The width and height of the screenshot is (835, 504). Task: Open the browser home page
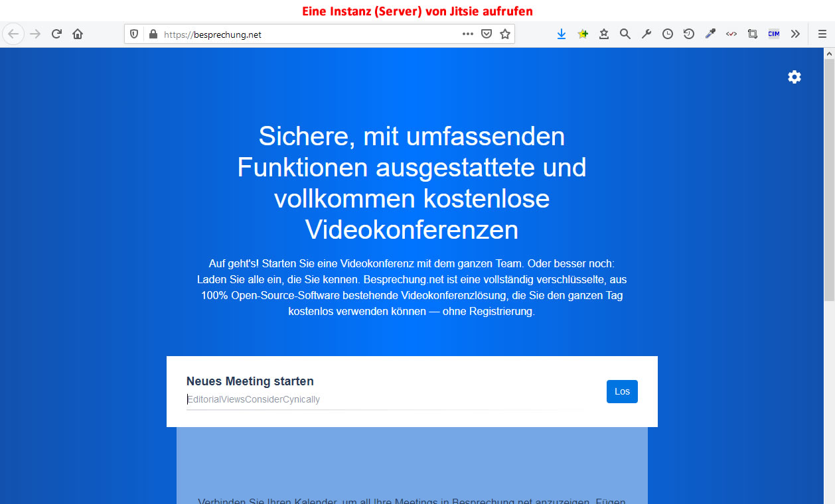[x=78, y=34]
